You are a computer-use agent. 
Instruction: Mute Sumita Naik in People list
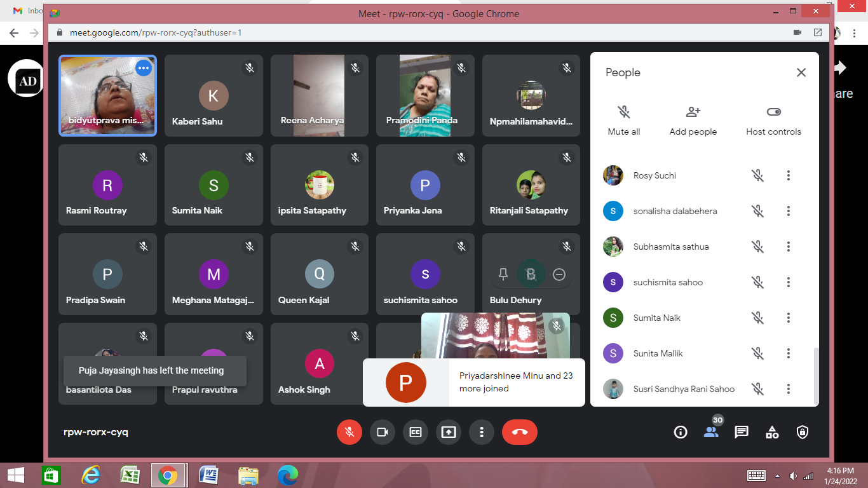(757, 318)
